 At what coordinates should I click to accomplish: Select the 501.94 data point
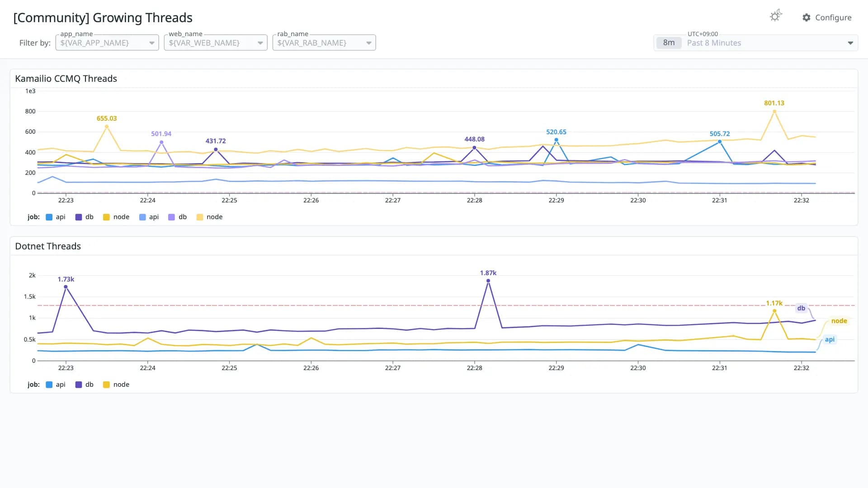(x=161, y=142)
